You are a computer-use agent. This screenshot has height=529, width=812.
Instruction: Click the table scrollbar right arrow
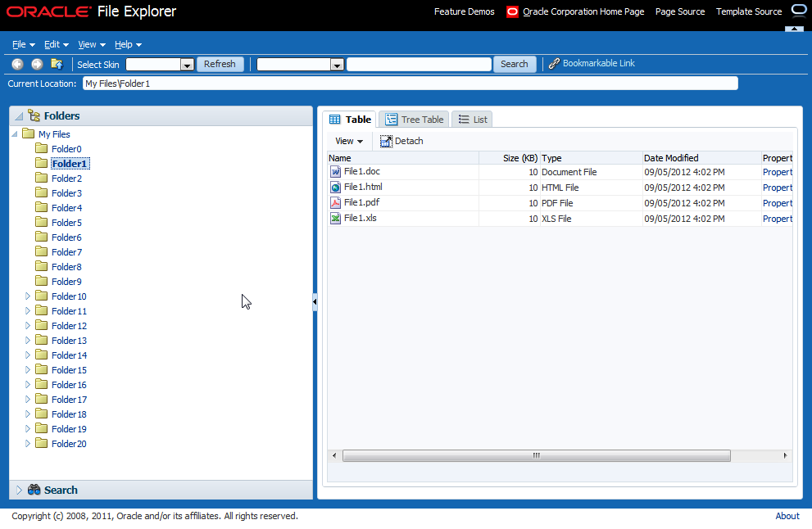click(x=785, y=455)
